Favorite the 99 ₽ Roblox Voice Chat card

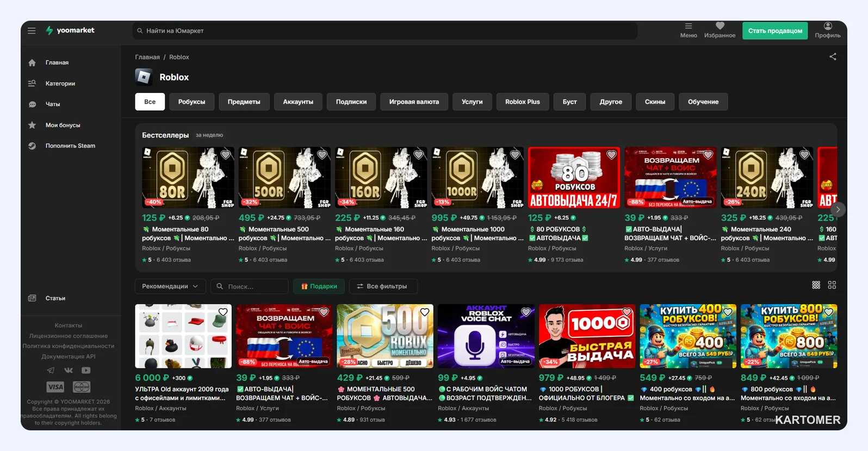pos(526,312)
